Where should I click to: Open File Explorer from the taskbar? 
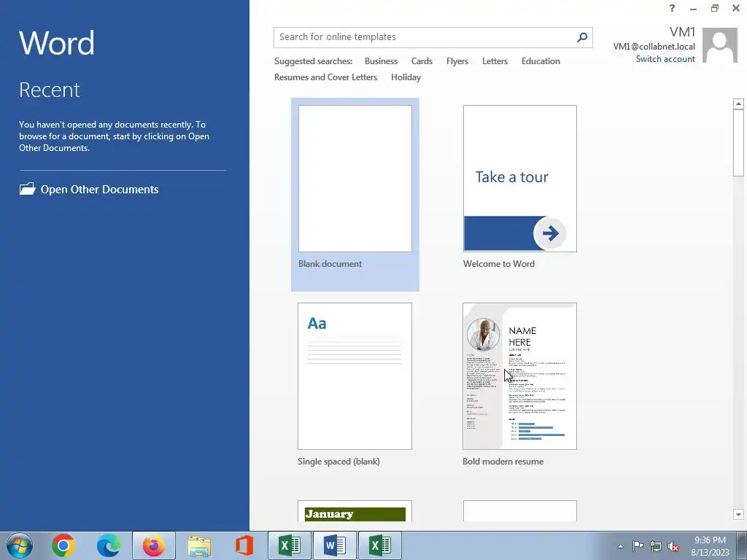199,545
